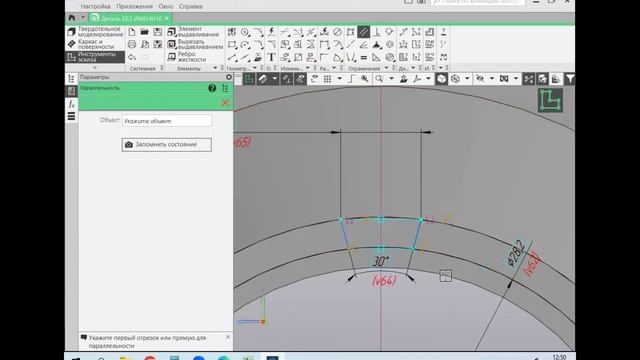Screen dimensions: 640x360
Task: Click the Объект input field
Action: point(167,121)
